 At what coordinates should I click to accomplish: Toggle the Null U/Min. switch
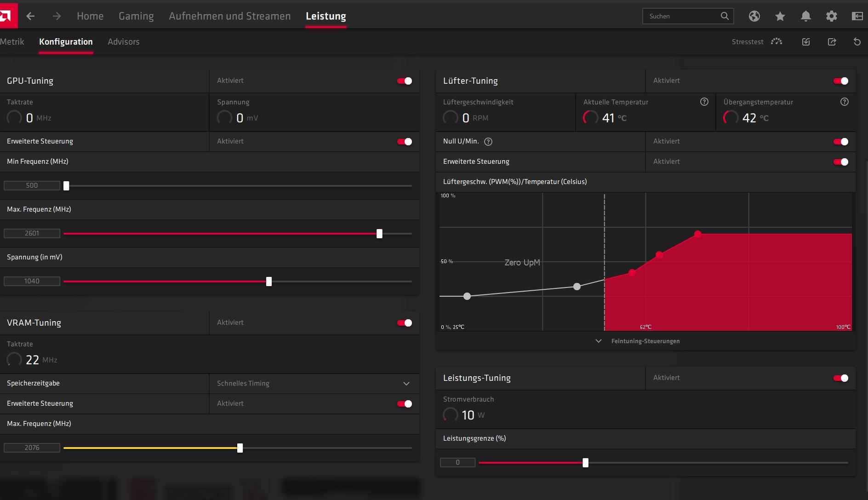point(841,142)
